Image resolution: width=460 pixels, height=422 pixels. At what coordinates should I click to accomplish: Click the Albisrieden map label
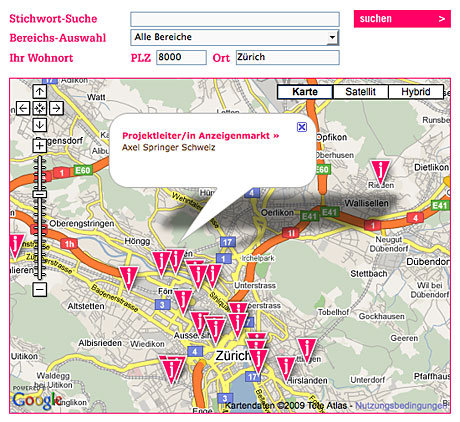tap(100, 343)
